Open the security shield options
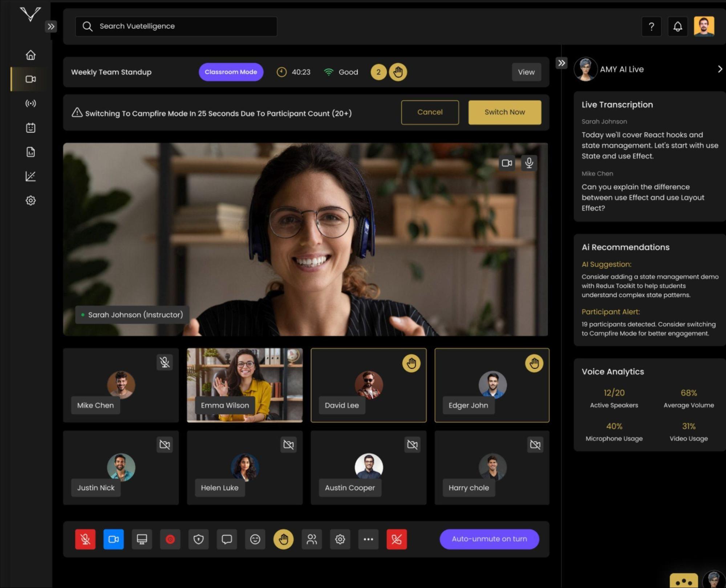Image resolution: width=726 pixels, height=588 pixels. click(x=198, y=539)
